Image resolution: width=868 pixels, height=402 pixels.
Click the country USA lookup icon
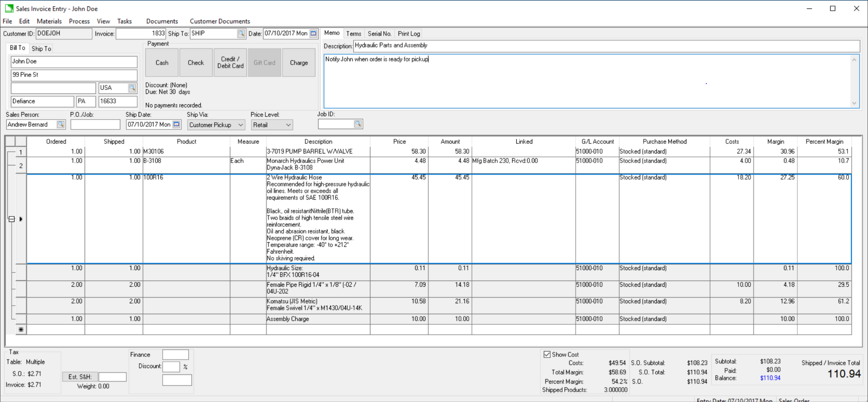132,88
